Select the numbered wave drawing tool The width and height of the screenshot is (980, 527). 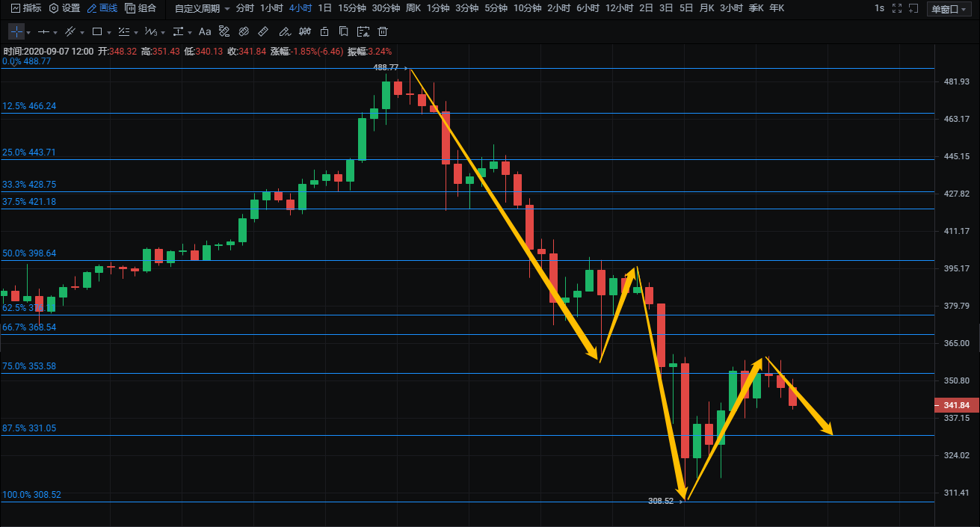[150, 32]
